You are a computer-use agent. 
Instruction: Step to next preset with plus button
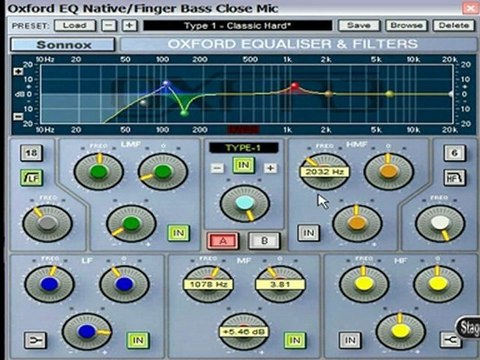coord(130,26)
